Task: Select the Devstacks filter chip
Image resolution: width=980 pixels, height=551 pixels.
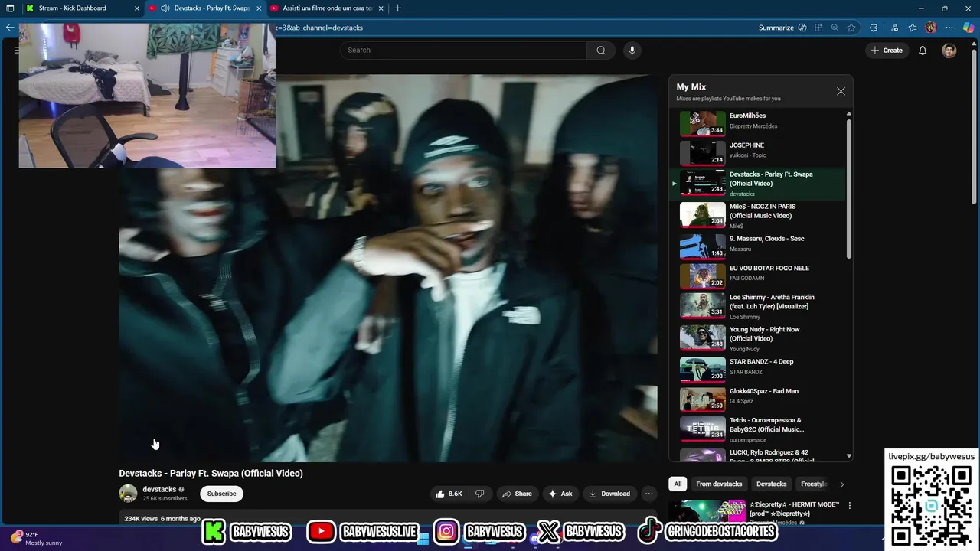Action: pos(772,484)
